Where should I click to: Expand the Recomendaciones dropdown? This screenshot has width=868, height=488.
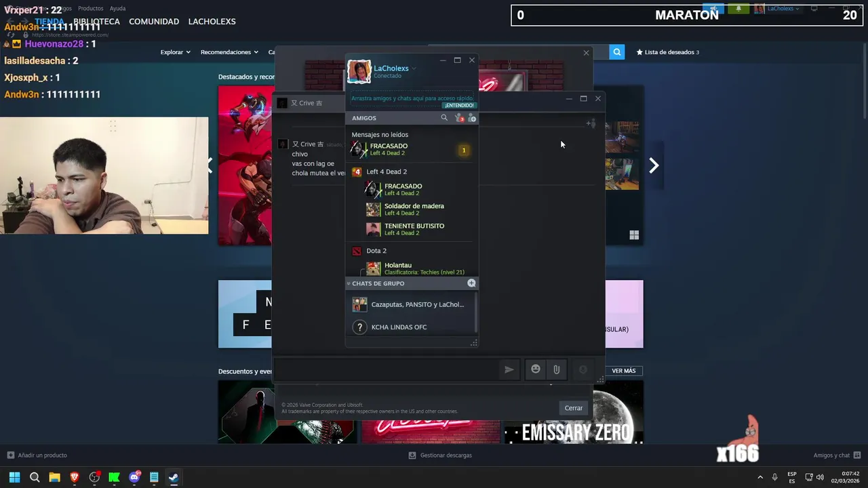[x=229, y=52]
